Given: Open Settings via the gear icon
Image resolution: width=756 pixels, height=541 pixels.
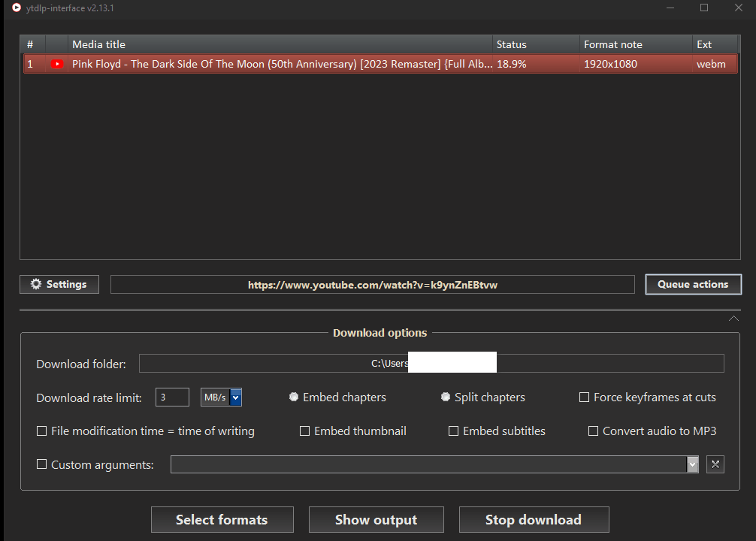Looking at the screenshot, I should [x=36, y=284].
